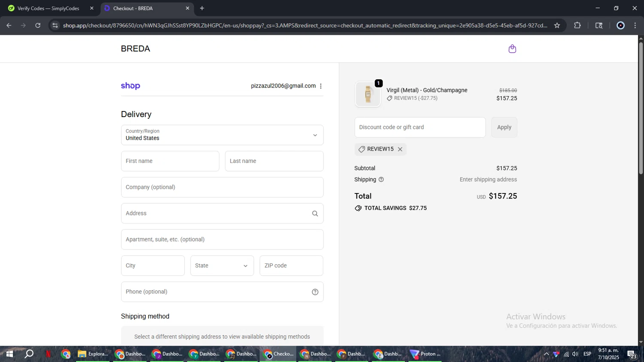Image resolution: width=644 pixels, height=362 pixels.
Task: Focus the Last name field
Action: tap(274, 161)
